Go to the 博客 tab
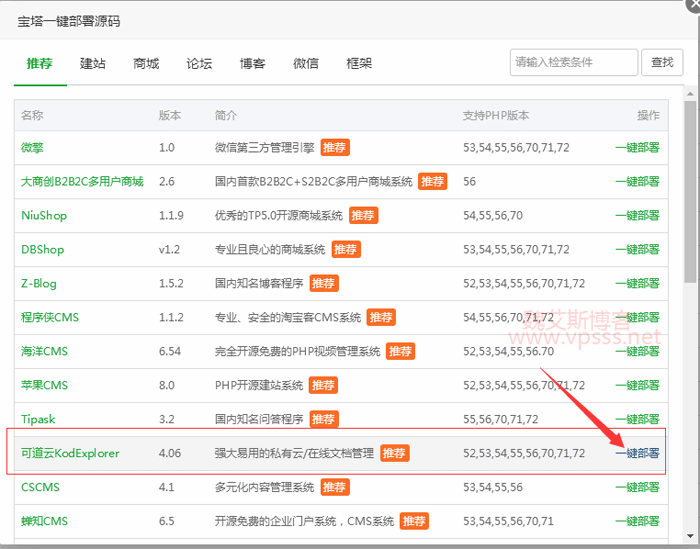The height and width of the screenshot is (549, 700). click(x=252, y=63)
